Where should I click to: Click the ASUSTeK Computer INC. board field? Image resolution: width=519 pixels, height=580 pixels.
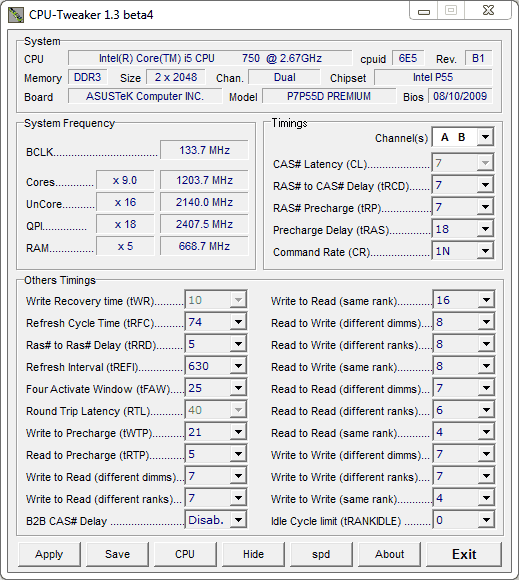(145, 96)
